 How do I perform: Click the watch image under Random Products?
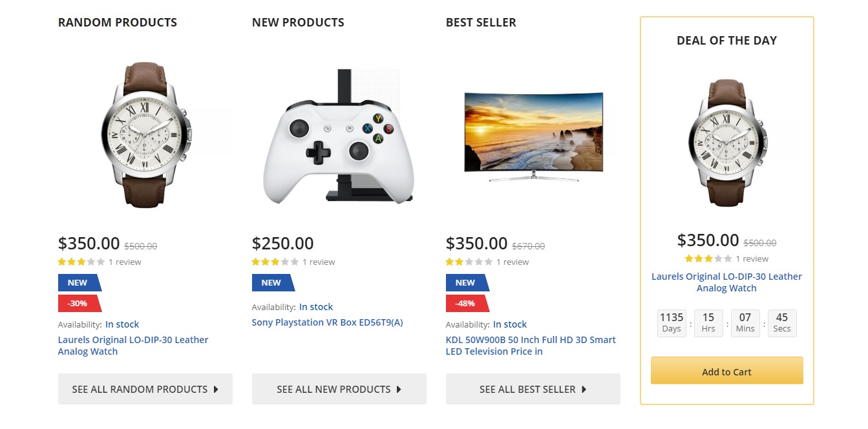click(145, 134)
